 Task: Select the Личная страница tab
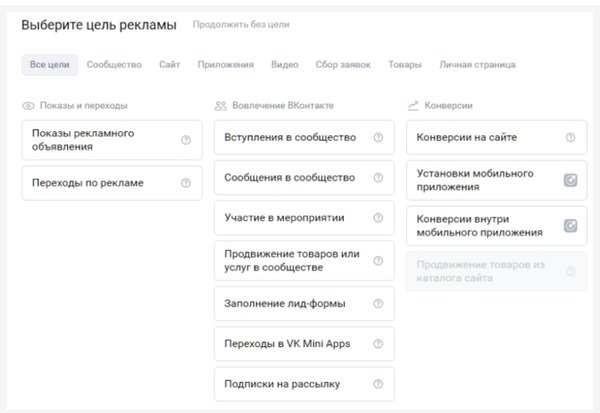[477, 65]
